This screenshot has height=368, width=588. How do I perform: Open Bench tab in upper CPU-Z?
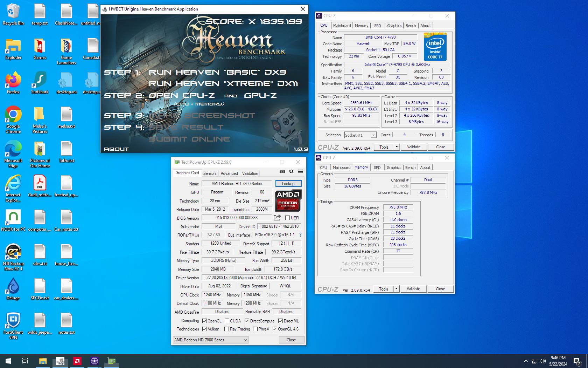click(411, 26)
